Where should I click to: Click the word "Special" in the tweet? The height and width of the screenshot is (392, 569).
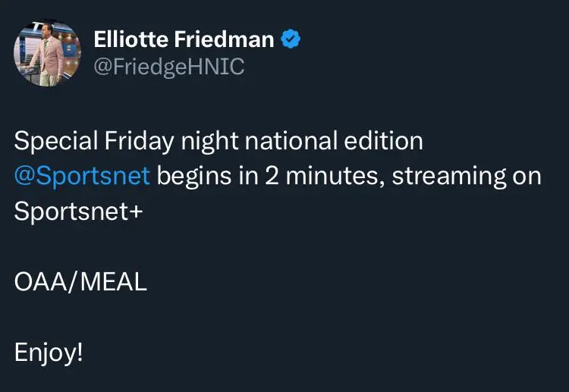pyautogui.click(x=56, y=141)
